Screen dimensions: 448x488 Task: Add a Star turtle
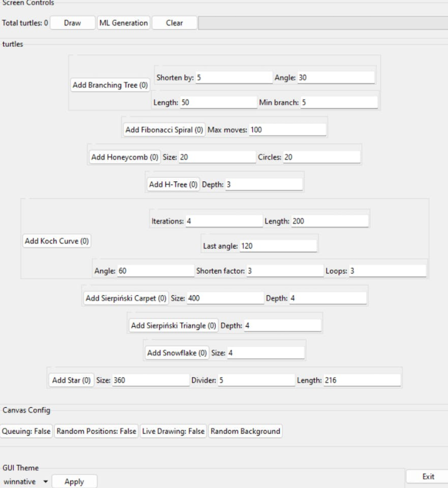pos(71,380)
